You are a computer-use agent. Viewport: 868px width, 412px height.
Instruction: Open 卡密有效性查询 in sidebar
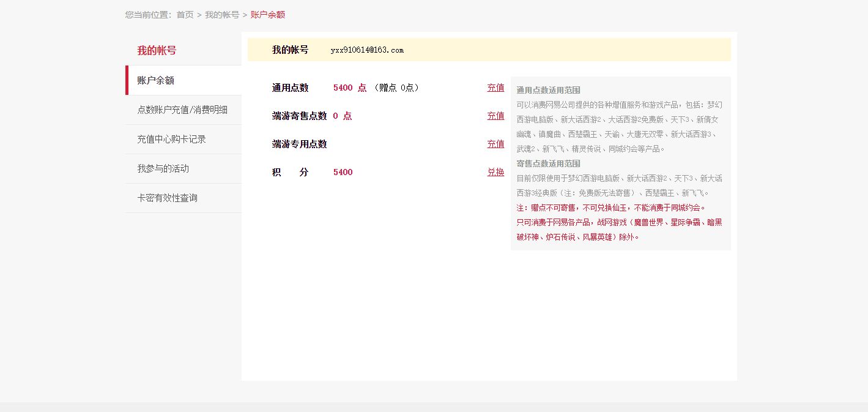coord(184,198)
